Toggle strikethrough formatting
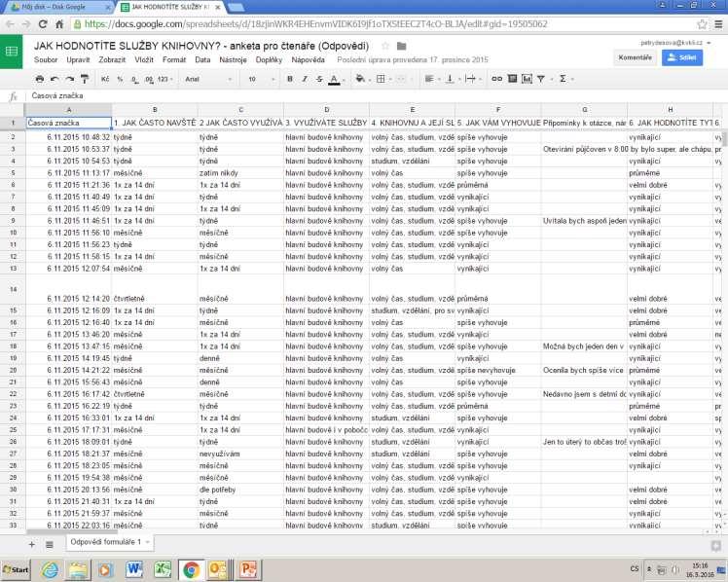 (x=319, y=80)
